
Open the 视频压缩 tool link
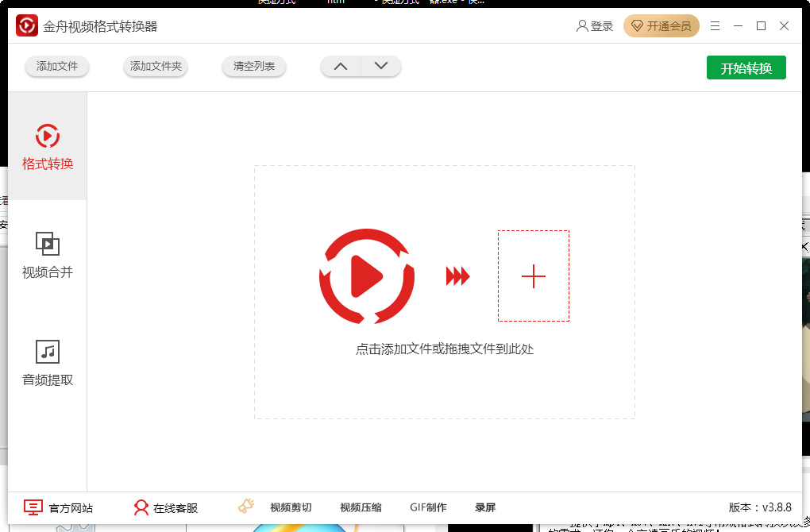pos(361,507)
